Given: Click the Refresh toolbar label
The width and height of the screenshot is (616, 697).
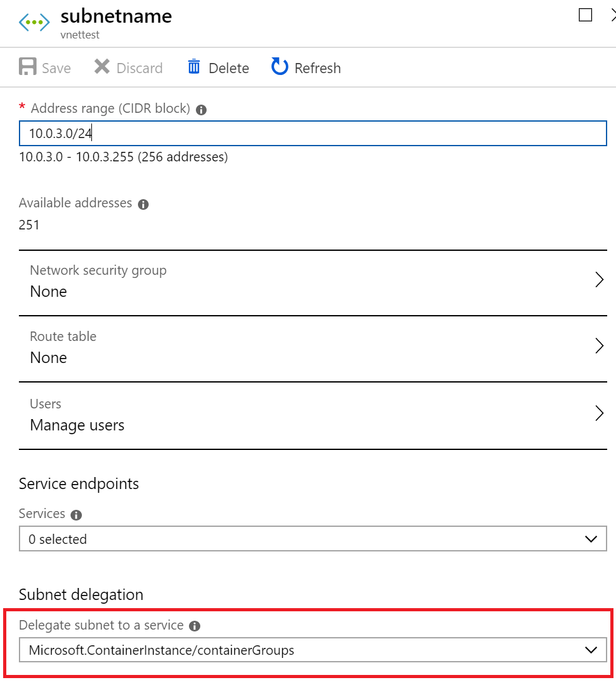Looking at the screenshot, I should coord(317,68).
